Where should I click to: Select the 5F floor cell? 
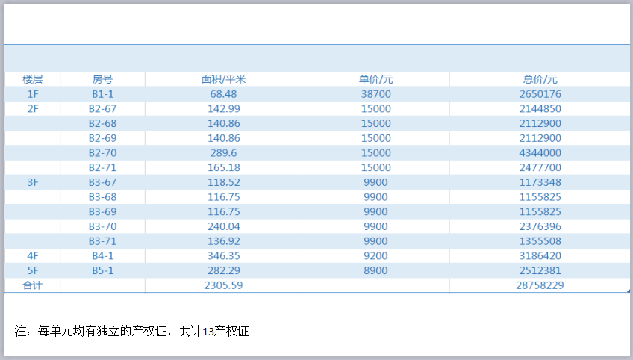tap(33, 270)
